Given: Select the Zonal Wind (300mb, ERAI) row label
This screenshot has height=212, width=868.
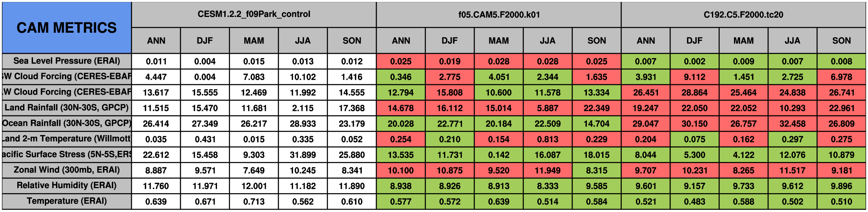Looking at the screenshot, I should tap(66, 170).
